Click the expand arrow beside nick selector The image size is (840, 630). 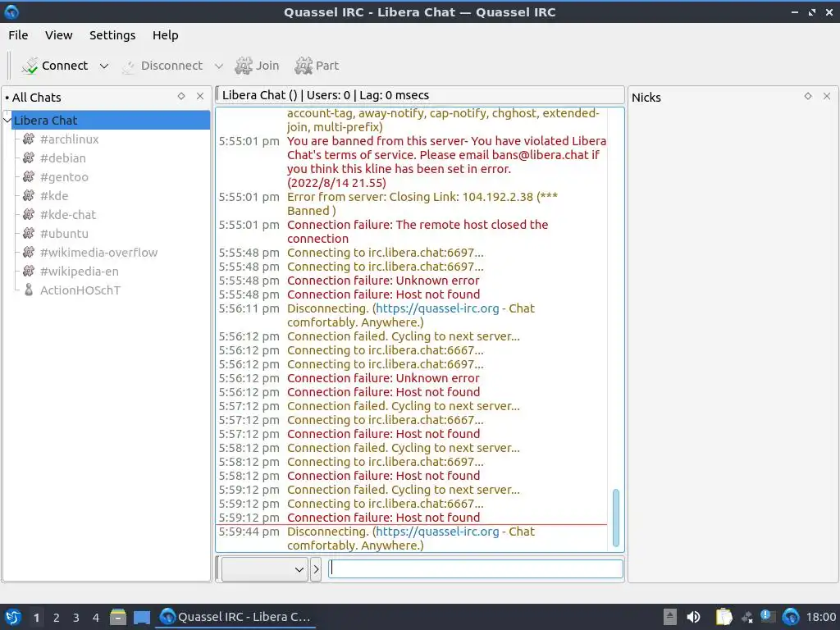(x=316, y=569)
